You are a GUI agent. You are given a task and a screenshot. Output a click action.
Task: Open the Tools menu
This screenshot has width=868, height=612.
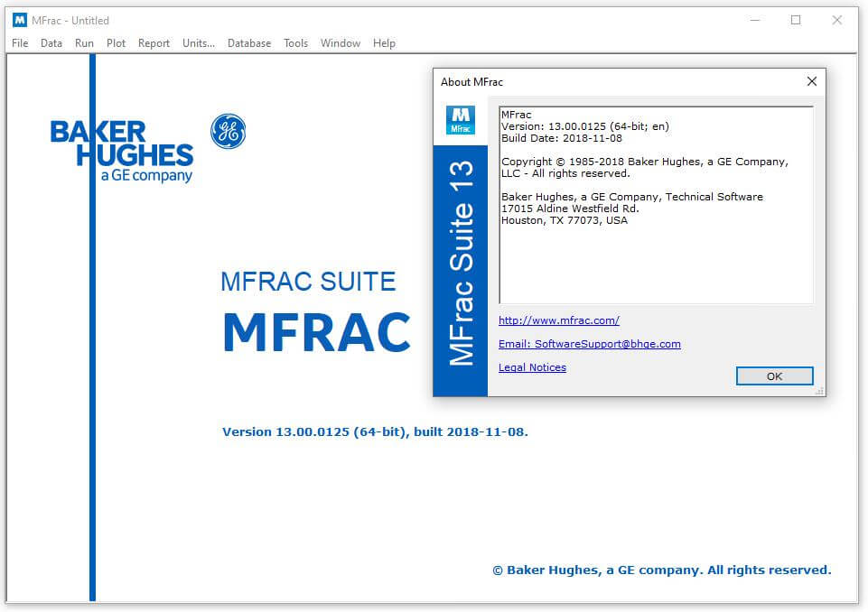tap(295, 42)
